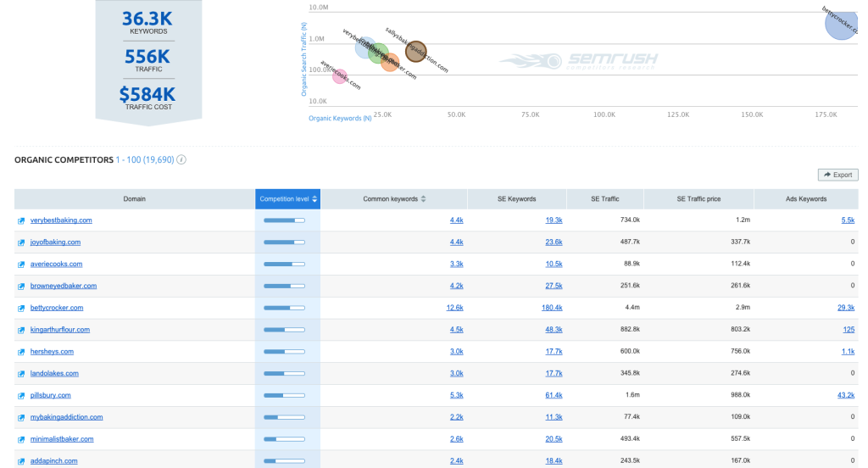The height and width of the screenshot is (468, 868).
Task: Open external link icon for hersheys.com
Action: (x=21, y=352)
